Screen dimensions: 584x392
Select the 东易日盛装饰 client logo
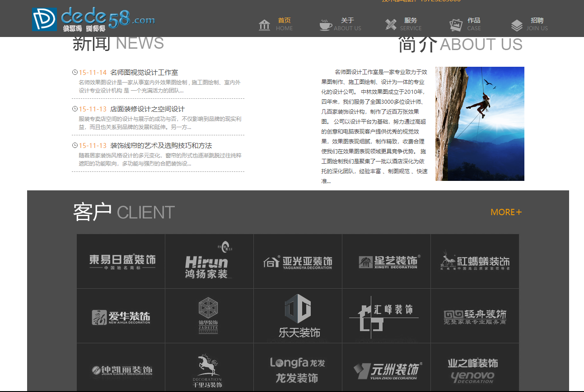(x=121, y=262)
